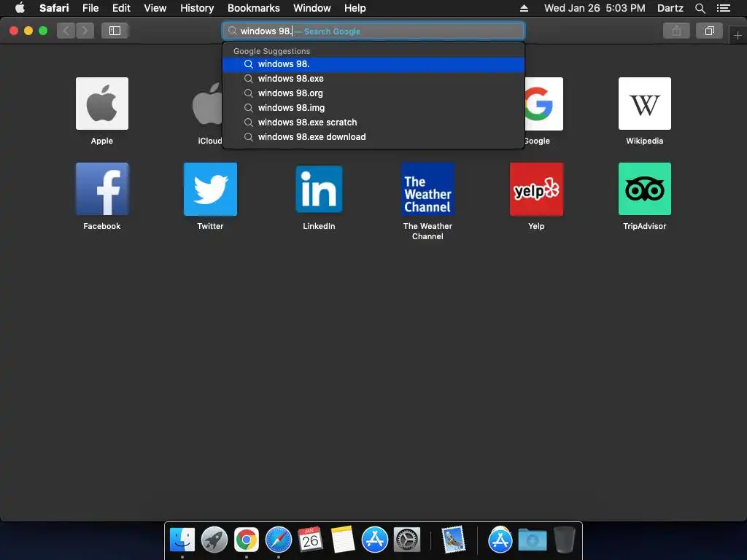
Task: Open the Yelp favorite tile
Action: (x=536, y=189)
